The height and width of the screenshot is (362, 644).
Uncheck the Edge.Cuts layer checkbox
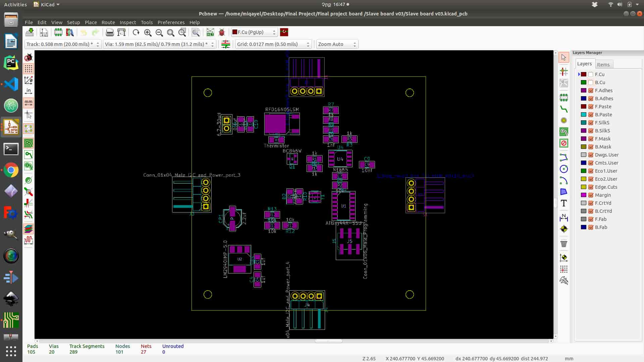point(591,187)
